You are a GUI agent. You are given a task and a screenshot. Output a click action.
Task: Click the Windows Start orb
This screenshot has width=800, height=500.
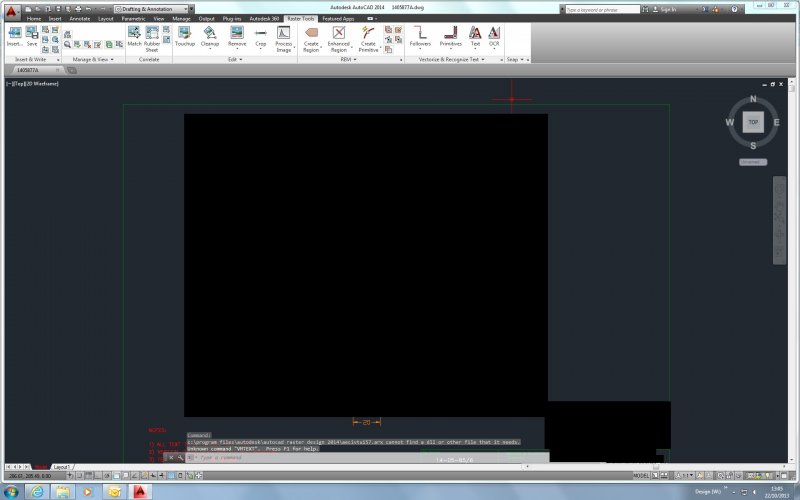[11, 492]
